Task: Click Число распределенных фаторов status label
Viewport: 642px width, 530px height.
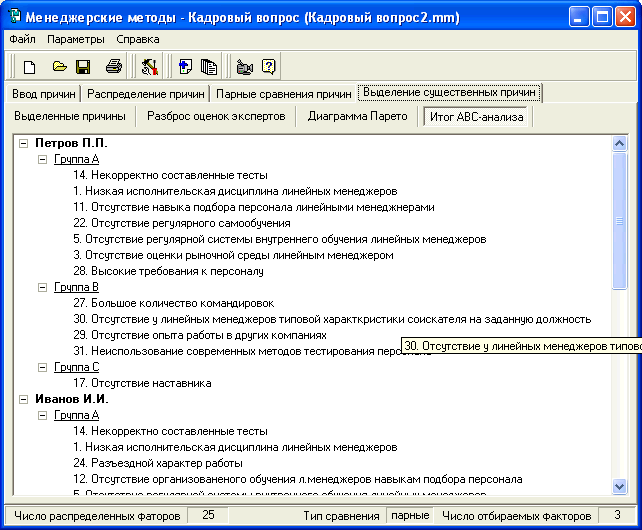Action: (97, 516)
